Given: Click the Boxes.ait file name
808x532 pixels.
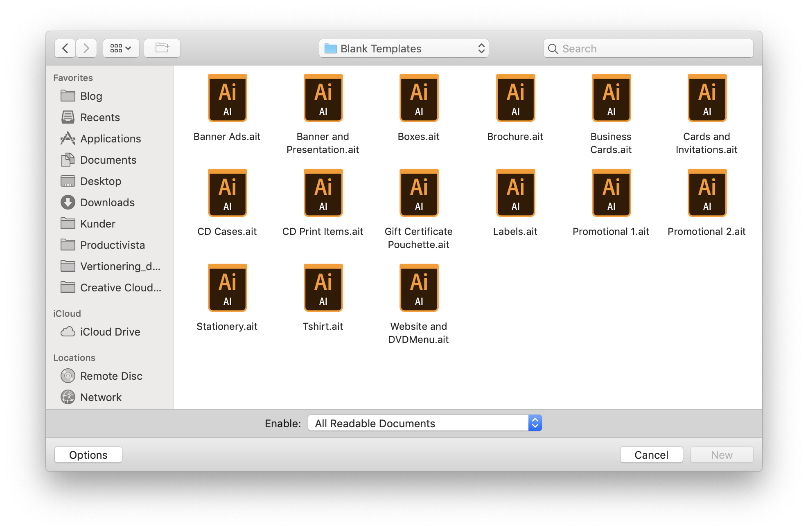Looking at the screenshot, I should (419, 137).
